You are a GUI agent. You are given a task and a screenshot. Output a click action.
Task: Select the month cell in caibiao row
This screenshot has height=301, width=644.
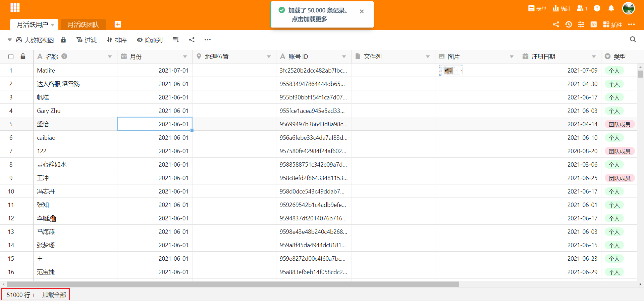[x=155, y=137]
